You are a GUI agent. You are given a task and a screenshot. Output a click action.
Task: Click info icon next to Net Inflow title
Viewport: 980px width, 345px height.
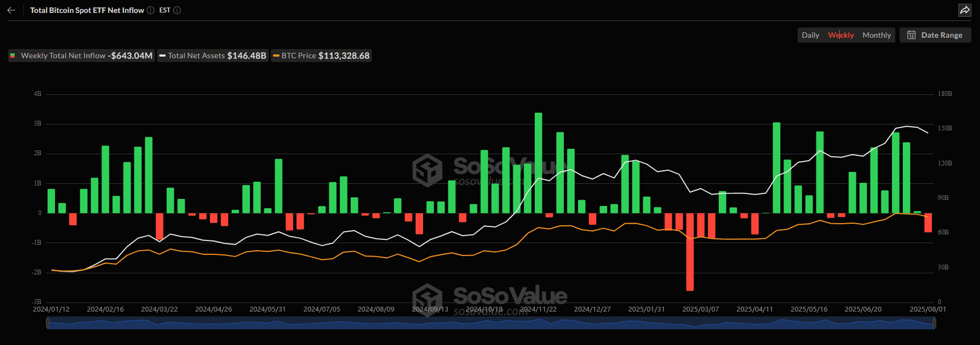pyautogui.click(x=151, y=10)
